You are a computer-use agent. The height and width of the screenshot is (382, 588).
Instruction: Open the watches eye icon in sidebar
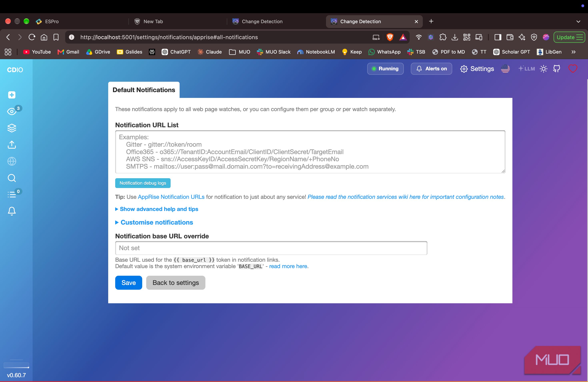(x=12, y=111)
